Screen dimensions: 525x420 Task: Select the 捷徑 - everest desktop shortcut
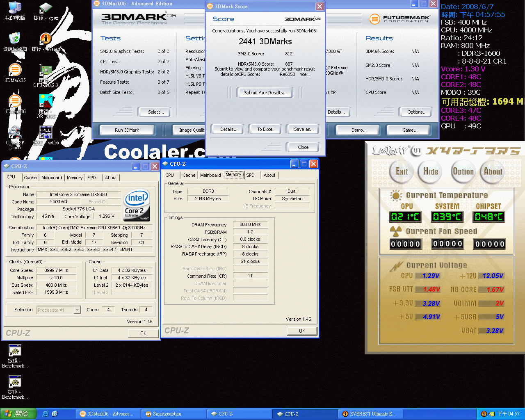[x=46, y=42]
